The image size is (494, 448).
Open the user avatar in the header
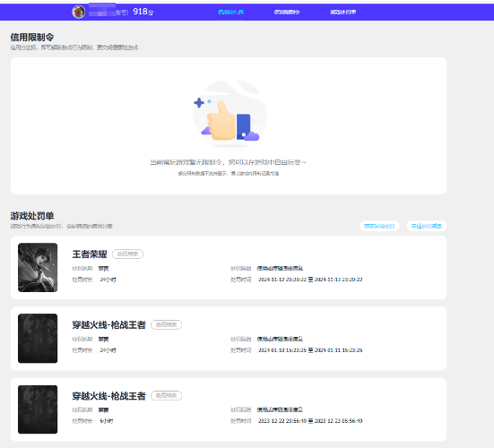pyautogui.click(x=78, y=12)
